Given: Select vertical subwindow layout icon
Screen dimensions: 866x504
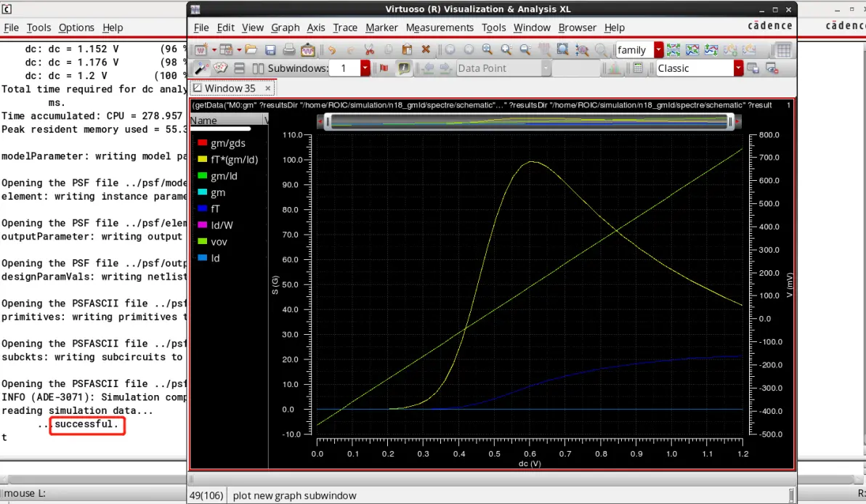Looking at the screenshot, I should click(258, 68).
